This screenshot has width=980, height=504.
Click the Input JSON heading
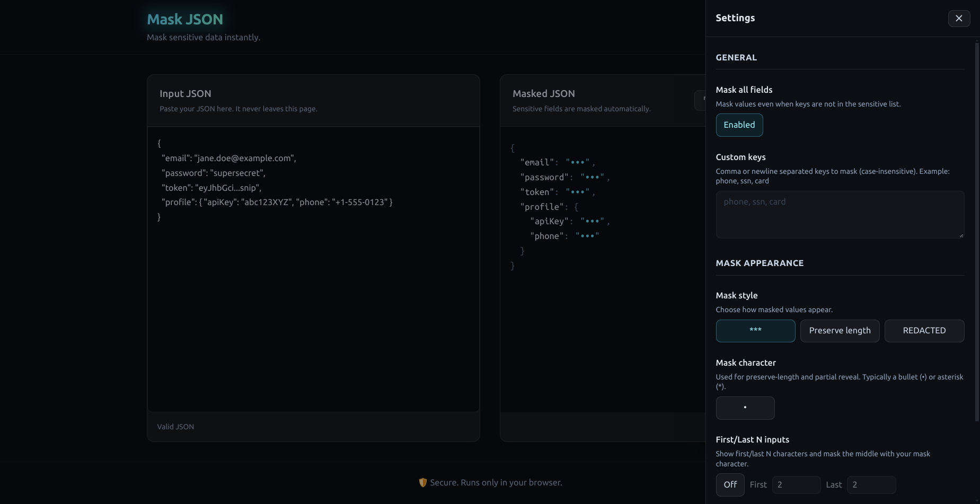pos(185,94)
